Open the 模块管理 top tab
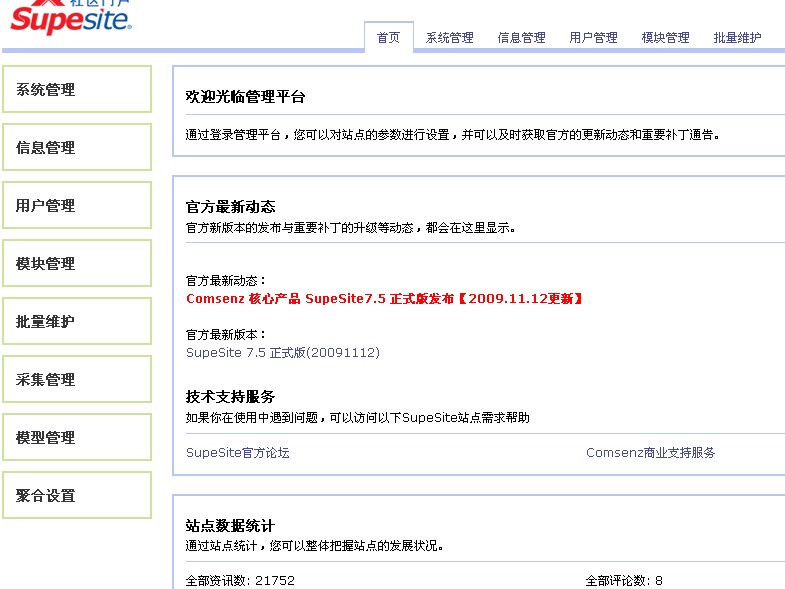785x589 pixels. 665,38
